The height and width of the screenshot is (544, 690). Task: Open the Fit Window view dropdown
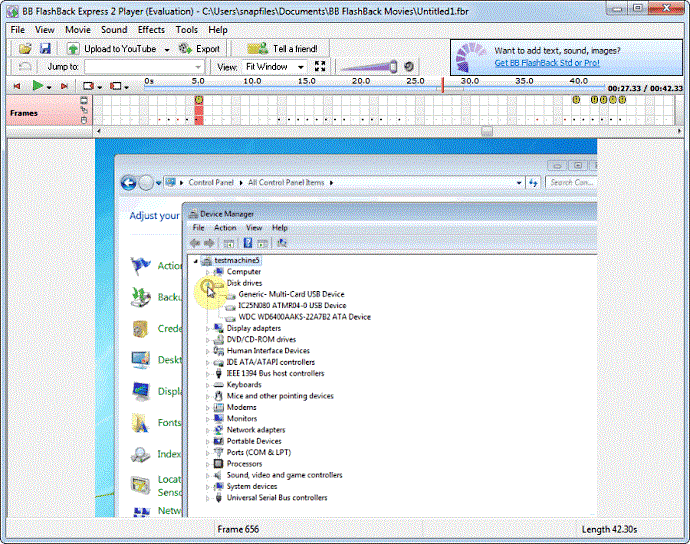point(275,66)
